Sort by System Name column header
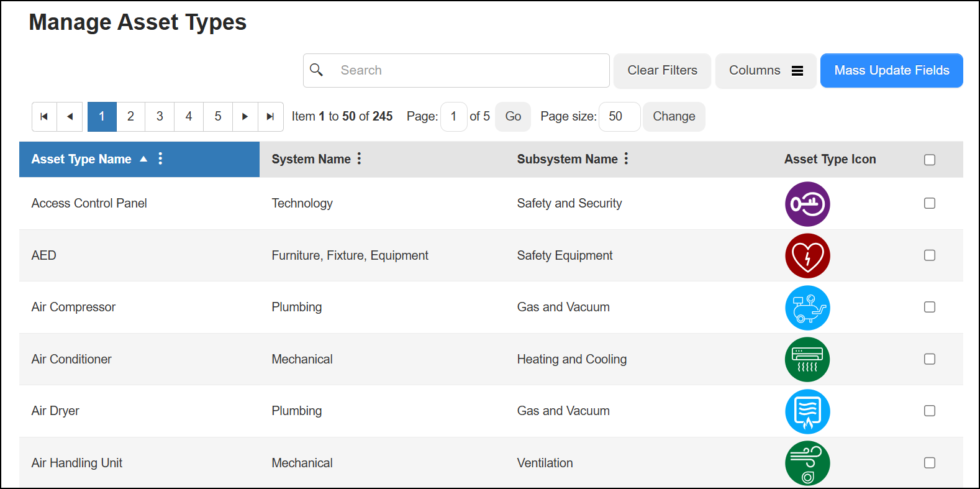The width and height of the screenshot is (980, 489). coord(311,159)
